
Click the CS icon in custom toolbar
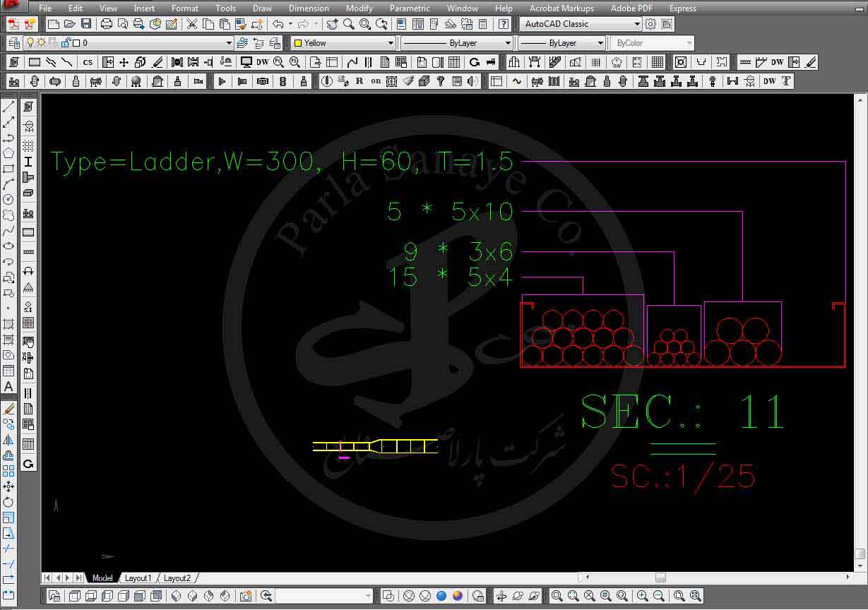tap(88, 62)
